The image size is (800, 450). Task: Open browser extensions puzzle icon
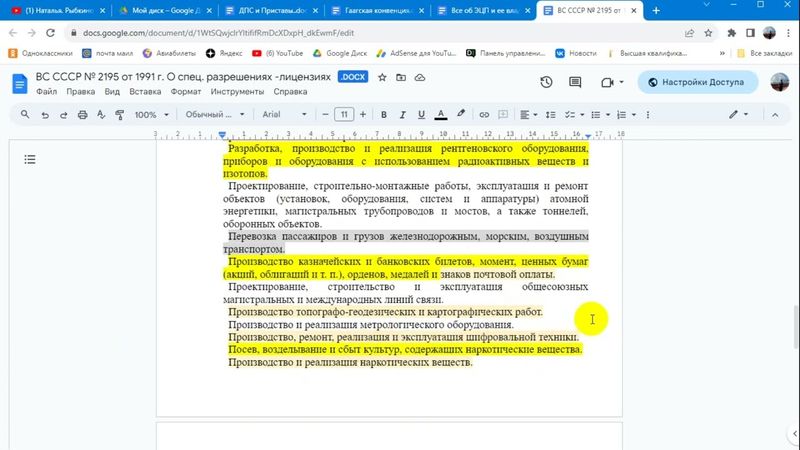tap(731, 33)
